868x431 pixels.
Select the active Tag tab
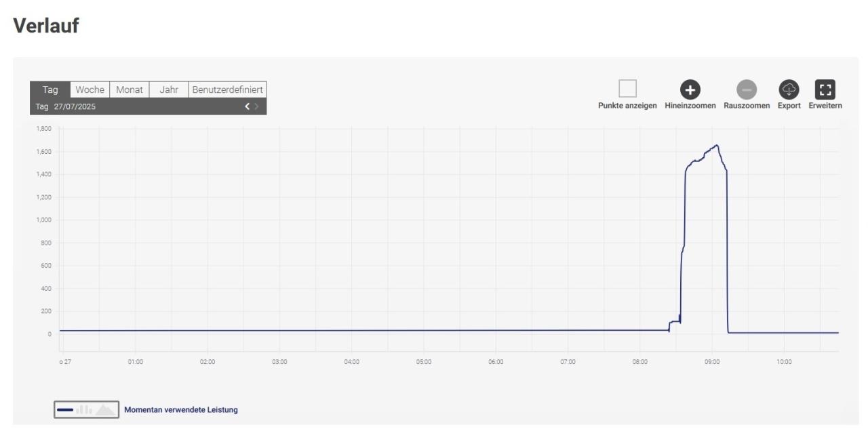pyautogui.click(x=50, y=89)
